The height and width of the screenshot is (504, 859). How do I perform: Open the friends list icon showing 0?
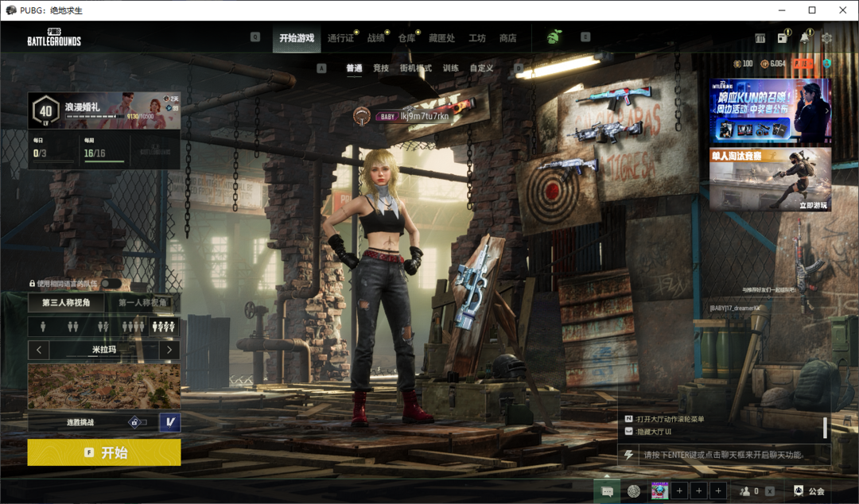tap(748, 491)
